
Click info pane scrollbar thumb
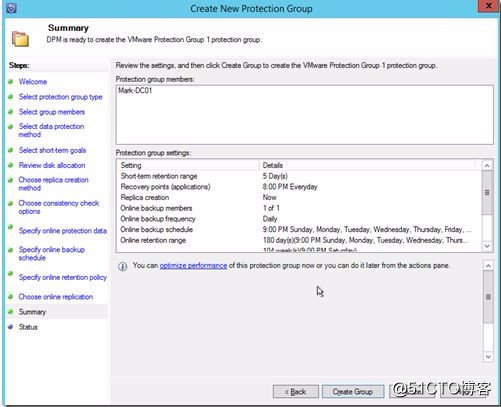[x=488, y=297]
